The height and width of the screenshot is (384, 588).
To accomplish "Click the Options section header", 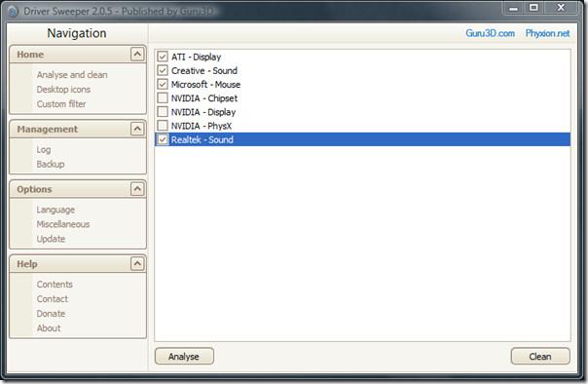I will (78, 189).
